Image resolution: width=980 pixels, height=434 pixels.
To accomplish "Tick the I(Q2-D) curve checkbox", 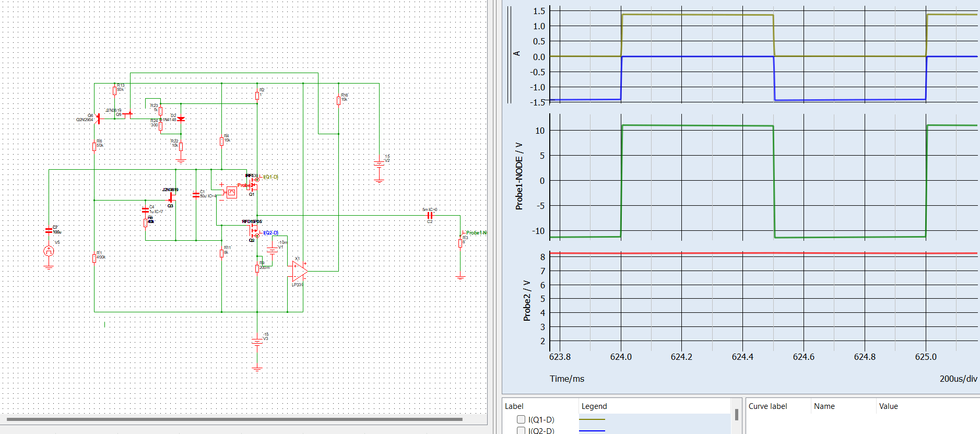I will (x=521, y=430).
